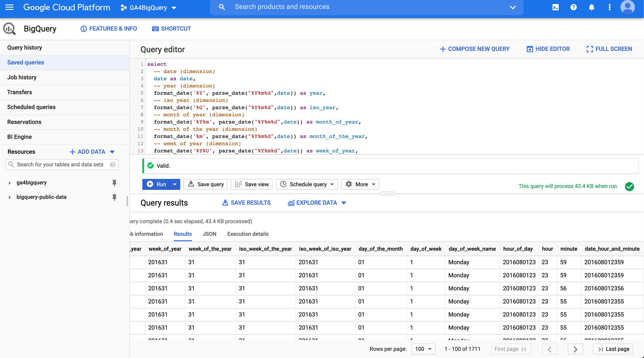Open the Schedule query dropdown
The height and width of the screenshot is (358, 644).
tap(307, 184)
